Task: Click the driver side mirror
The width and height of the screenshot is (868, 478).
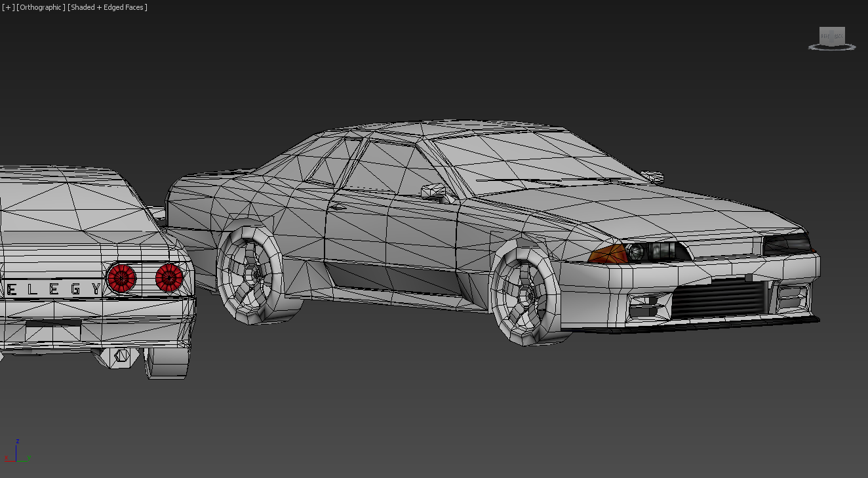Action: click(x=433, y=191)
